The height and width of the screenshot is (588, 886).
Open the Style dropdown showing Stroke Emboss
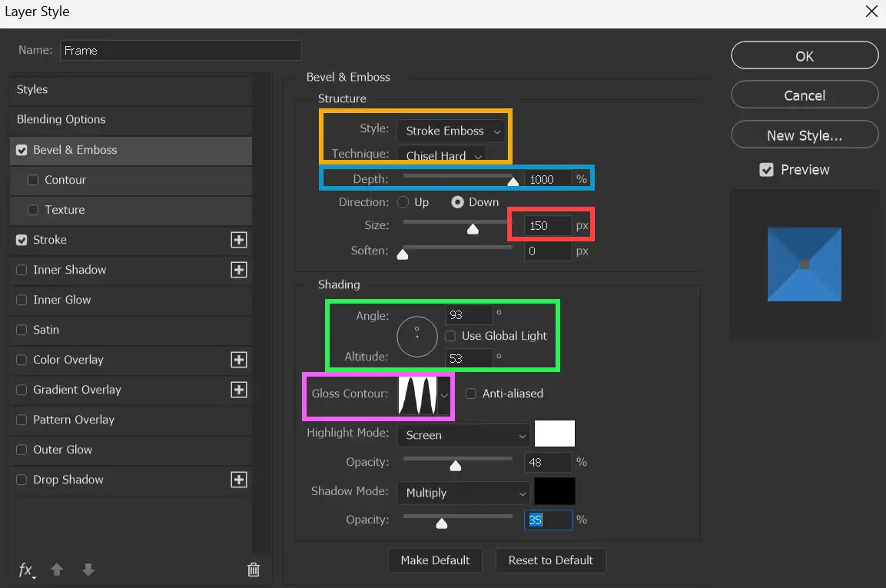click(451, 131)
